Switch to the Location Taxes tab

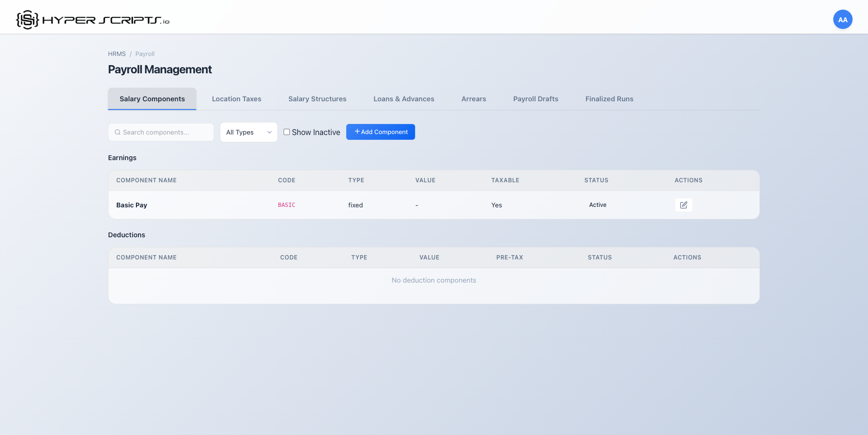[236, 99]
